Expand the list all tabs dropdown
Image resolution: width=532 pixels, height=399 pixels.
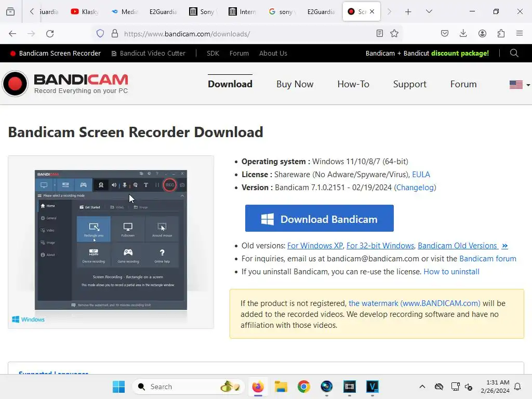[429, 11]
